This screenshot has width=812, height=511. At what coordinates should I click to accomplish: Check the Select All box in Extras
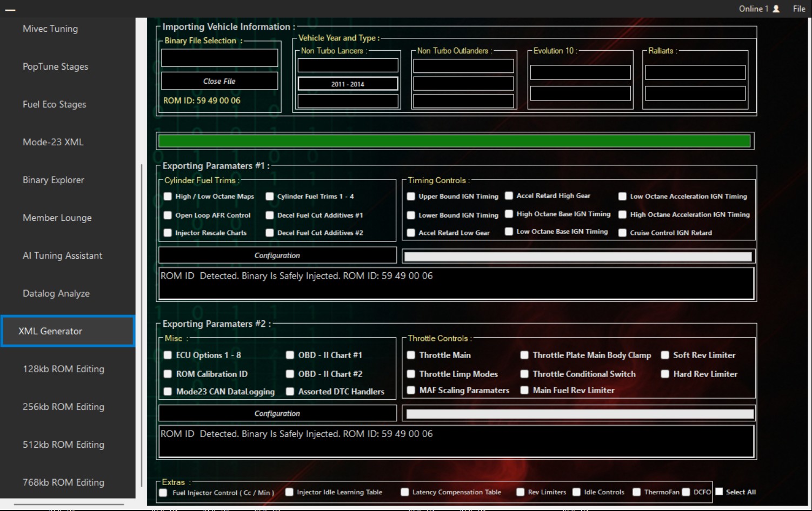click(719, 490)
